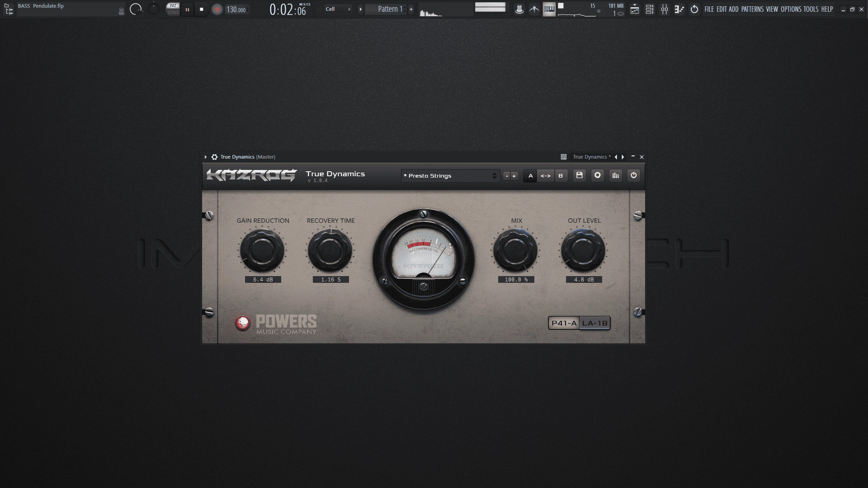Open the Playlist window icon
The image size is (868, 488).
pos(635,9)
